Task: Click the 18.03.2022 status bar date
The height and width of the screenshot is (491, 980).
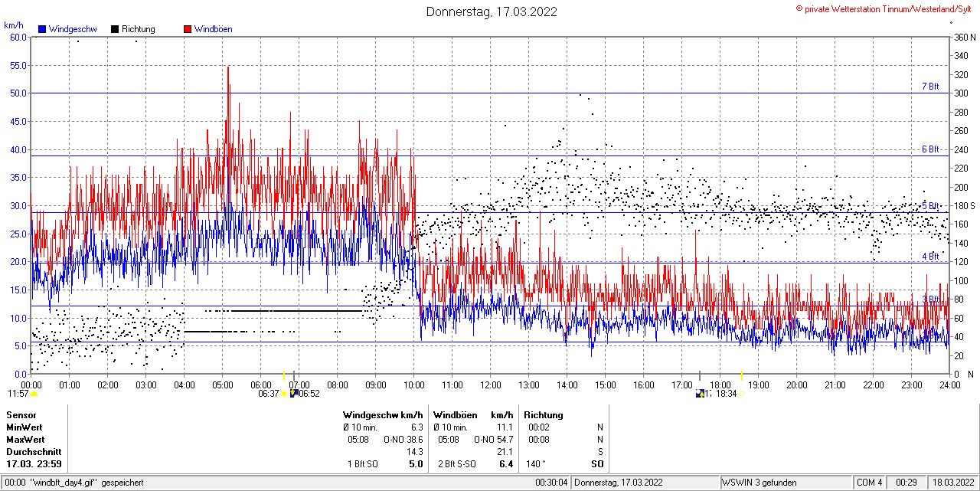Action: pos(952,483)
